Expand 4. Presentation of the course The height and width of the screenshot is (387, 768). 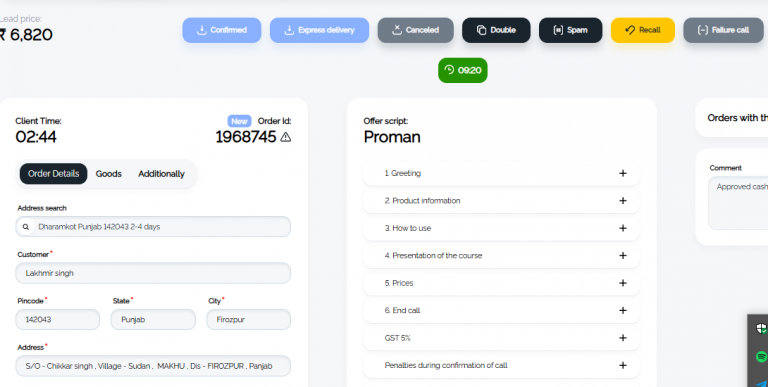click(502, 256)
